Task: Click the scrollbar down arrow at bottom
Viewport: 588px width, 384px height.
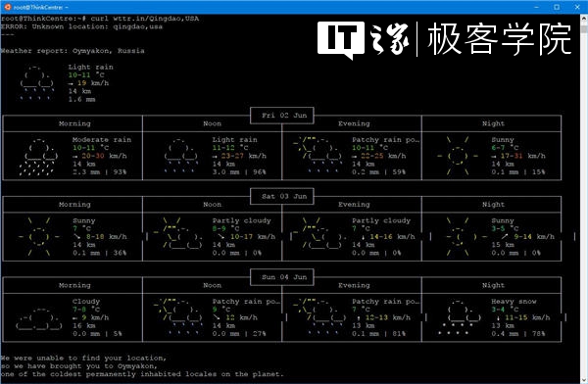Action: point(584,380)
